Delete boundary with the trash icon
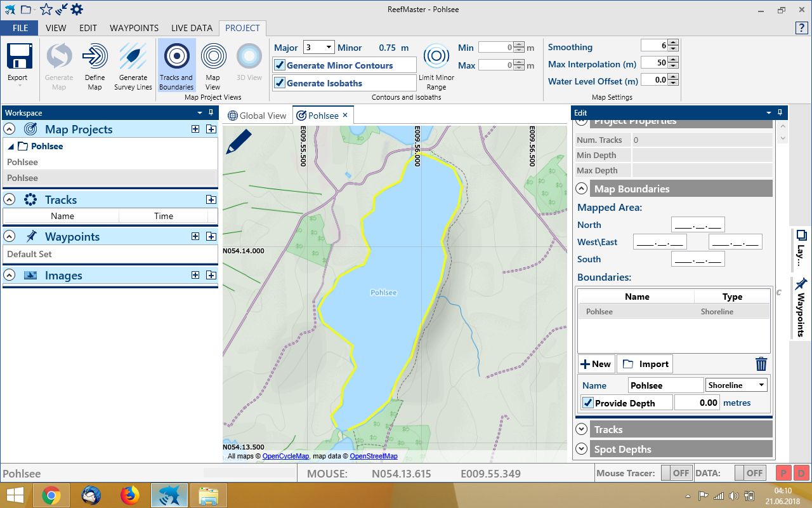812x508 pixels. pyautogui.click(x=761, y=364)
